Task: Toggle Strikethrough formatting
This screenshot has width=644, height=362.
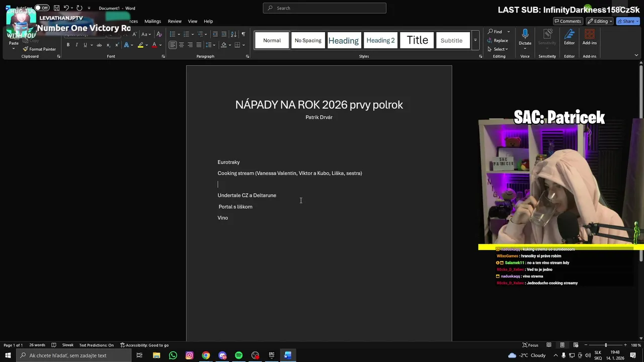Action: (99, 45)
